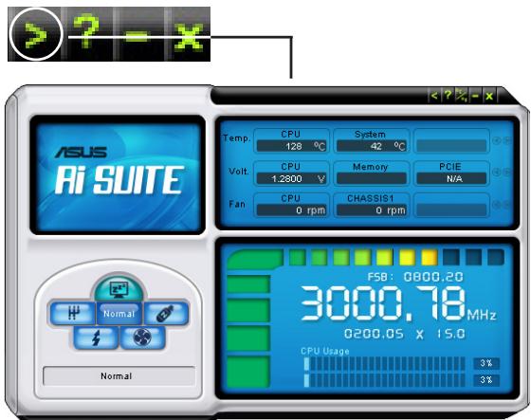Show previous sensors in Volt. row
531x420 pixels.
point(496,172)
